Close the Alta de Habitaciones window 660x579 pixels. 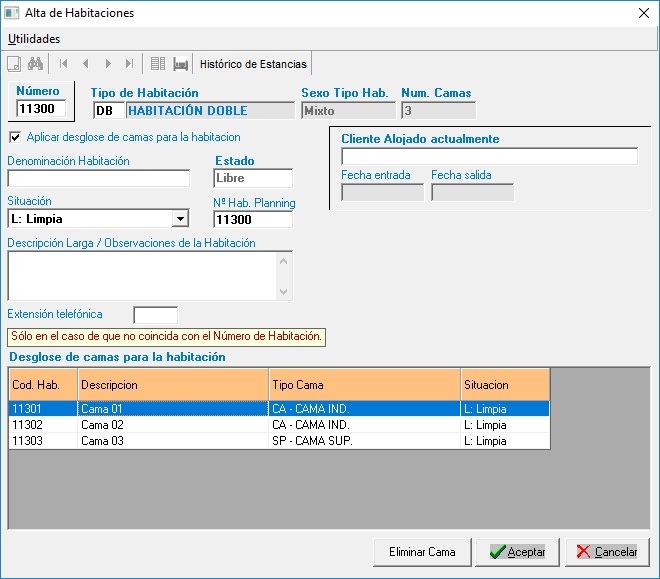click(644, 13)
